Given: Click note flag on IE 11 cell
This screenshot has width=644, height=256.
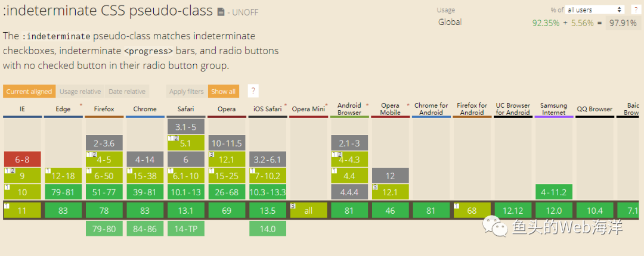Looking at the screenshot, I should click(x=7, y=205).
